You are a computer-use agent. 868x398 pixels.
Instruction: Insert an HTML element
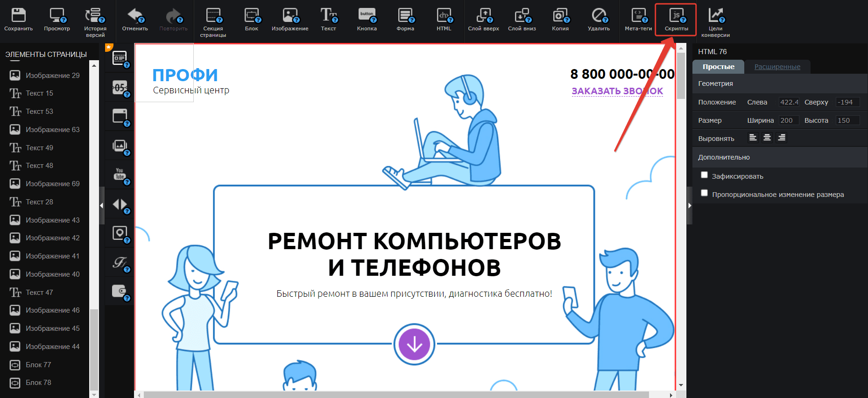pos(444,20)
